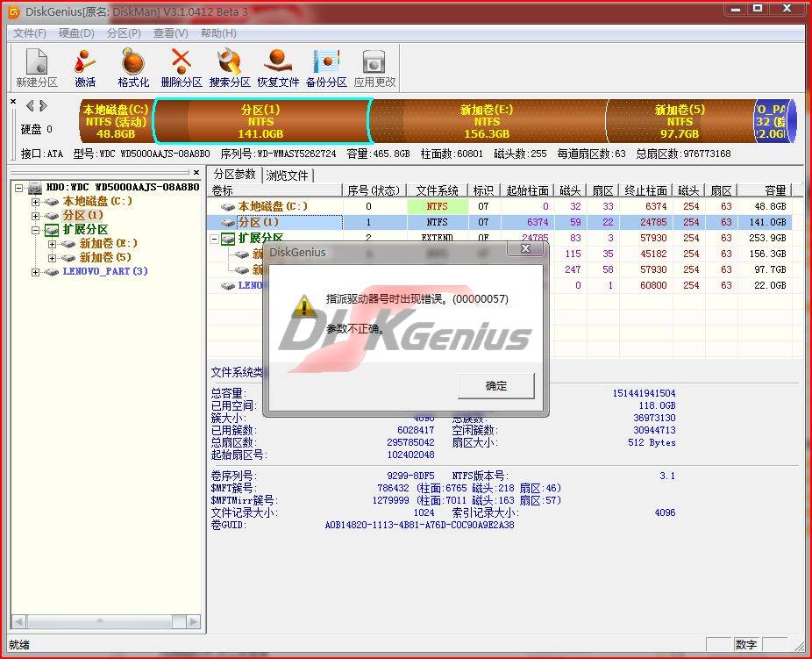Click the 标识 column header
The height and width of the screenshot is (659, 812).
pyautogui.click(x=484, y=190)
